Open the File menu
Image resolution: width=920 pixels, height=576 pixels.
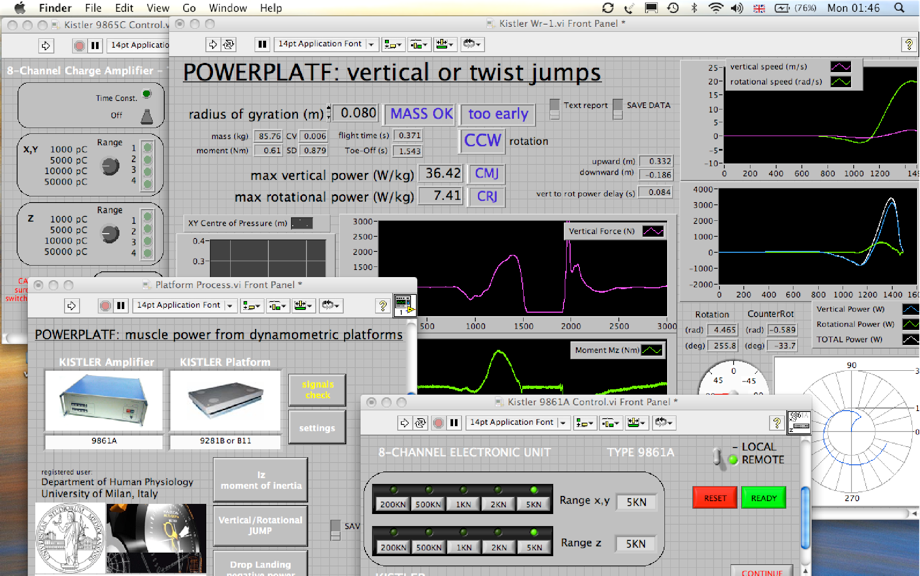(93, 8)
